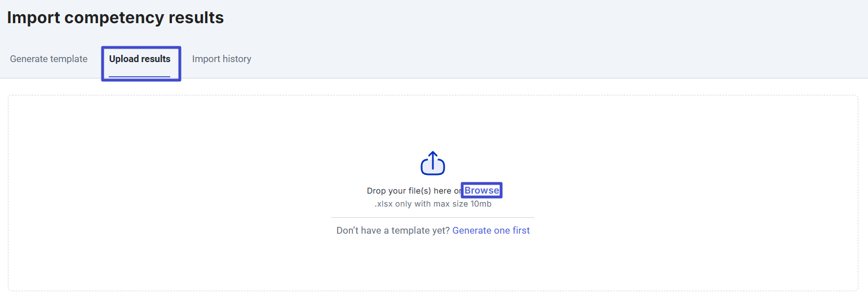
Task: Click inside the dashed file drop zone
Action: [433, 193]
